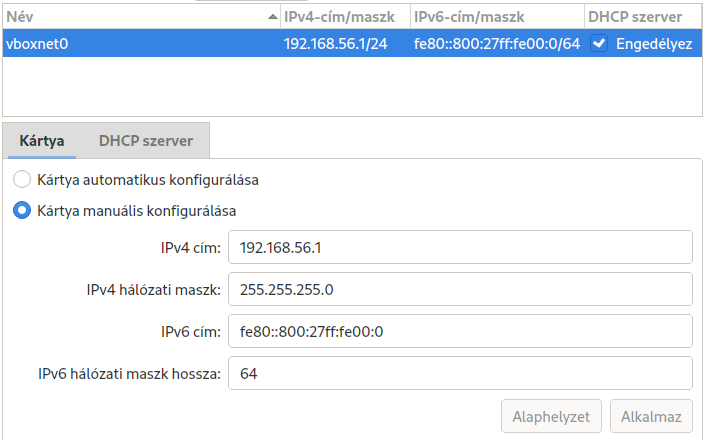
Task: Click the sort arrow in the Név column
Action: [x=273, y=17]
